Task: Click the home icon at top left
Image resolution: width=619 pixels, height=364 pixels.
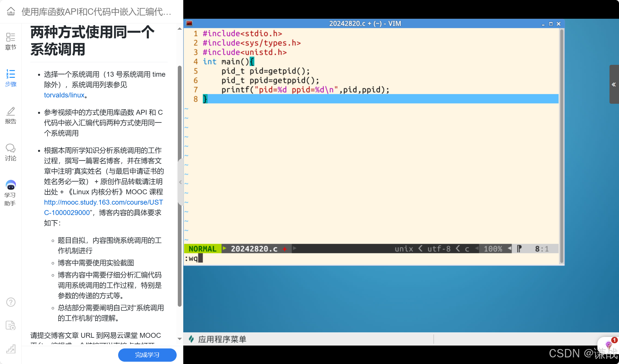Action: [11, 11]
